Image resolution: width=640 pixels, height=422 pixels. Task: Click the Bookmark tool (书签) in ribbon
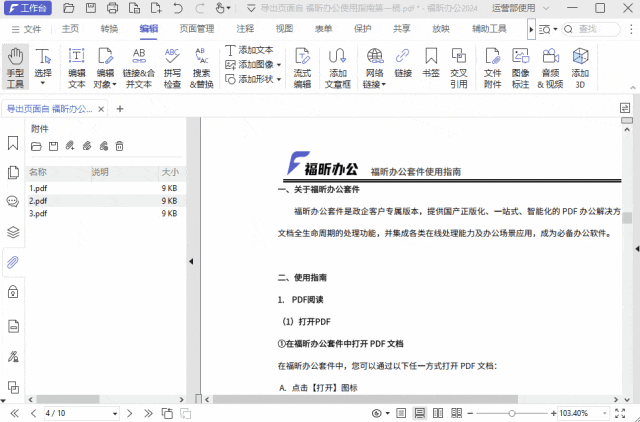431,62
